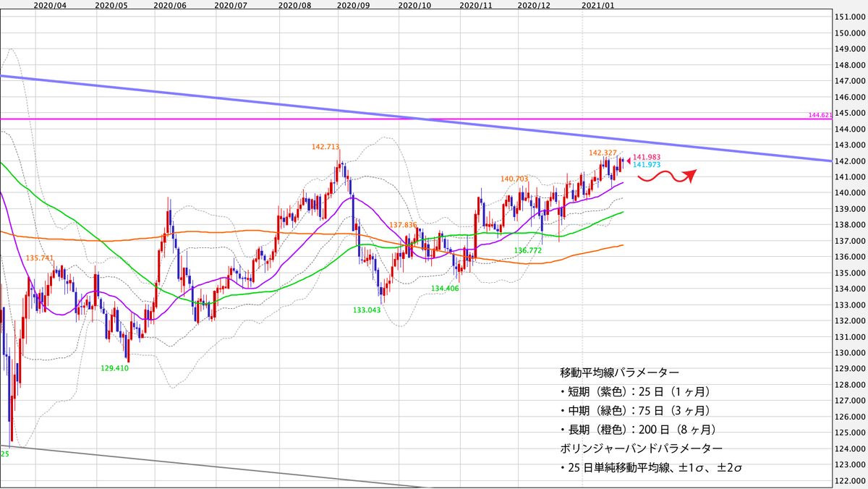Click the 2020/09 date label
This screenshot has width=868, height=489.
click(354, 4)
